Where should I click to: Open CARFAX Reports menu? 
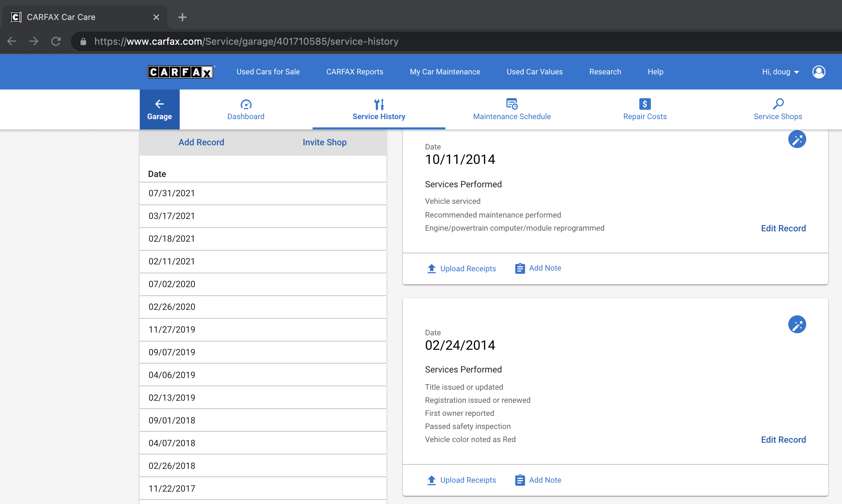pyautogui.click(x=355, y=72)
